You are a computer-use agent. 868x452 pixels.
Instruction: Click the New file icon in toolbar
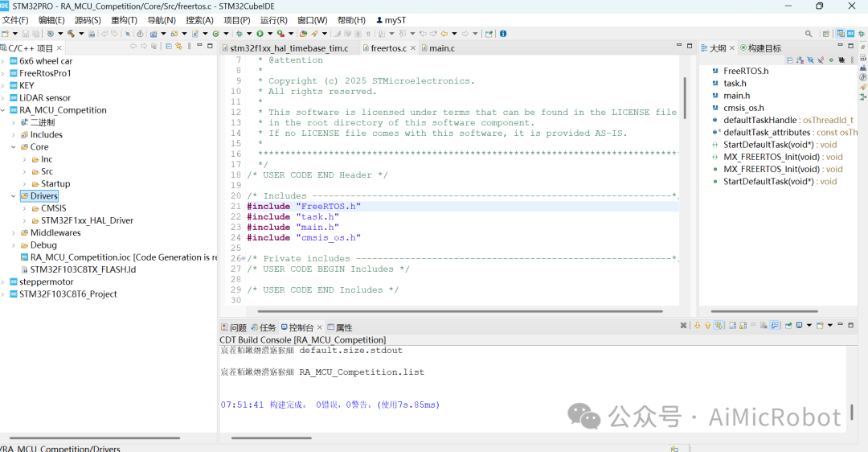[5, 34]
